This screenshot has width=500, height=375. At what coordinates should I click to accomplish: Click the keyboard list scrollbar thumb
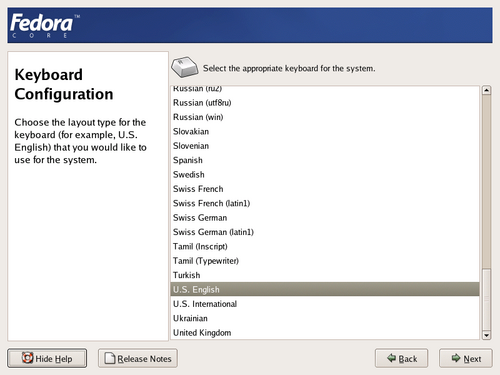[x=486, y=299]
